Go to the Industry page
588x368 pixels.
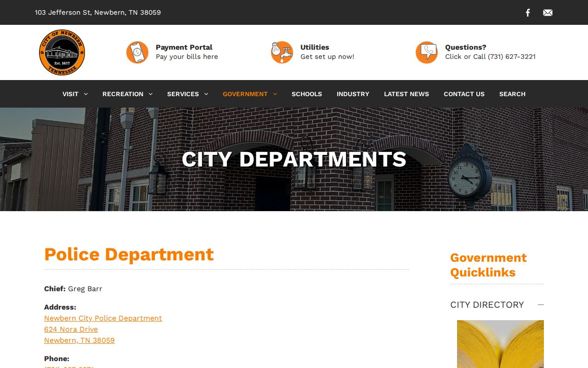353,94
